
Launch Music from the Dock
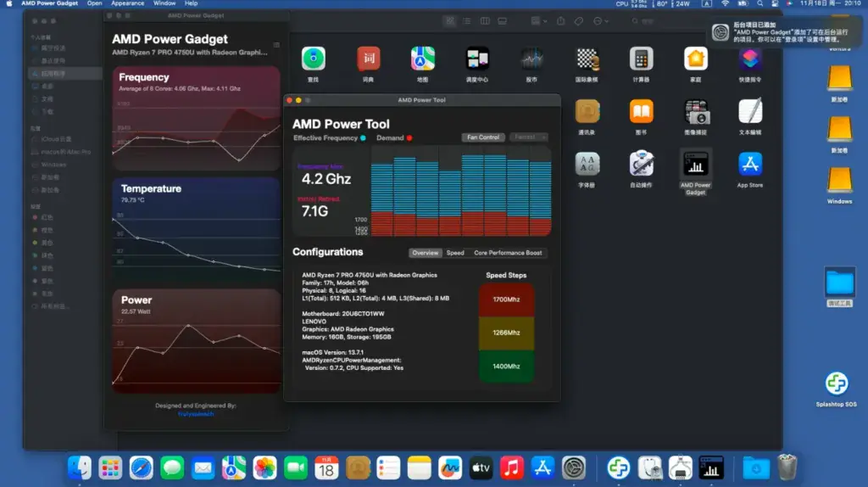[511, 468]
